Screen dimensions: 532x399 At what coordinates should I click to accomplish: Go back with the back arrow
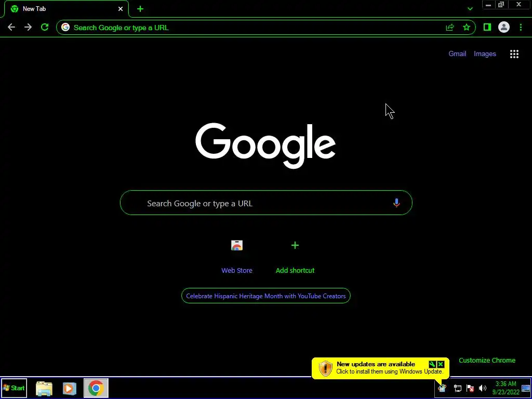point(11,28)
